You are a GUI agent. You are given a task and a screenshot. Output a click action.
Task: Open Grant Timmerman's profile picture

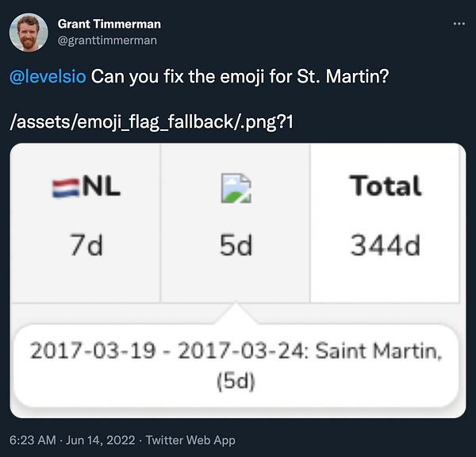pyautogui.click(x=28, y=31)
